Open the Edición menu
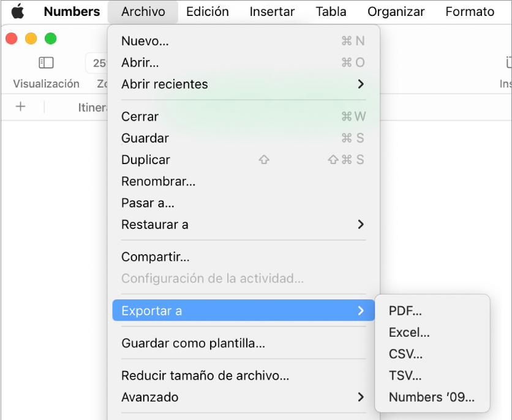Screen dimensions: 512x420 pos(207,11)
